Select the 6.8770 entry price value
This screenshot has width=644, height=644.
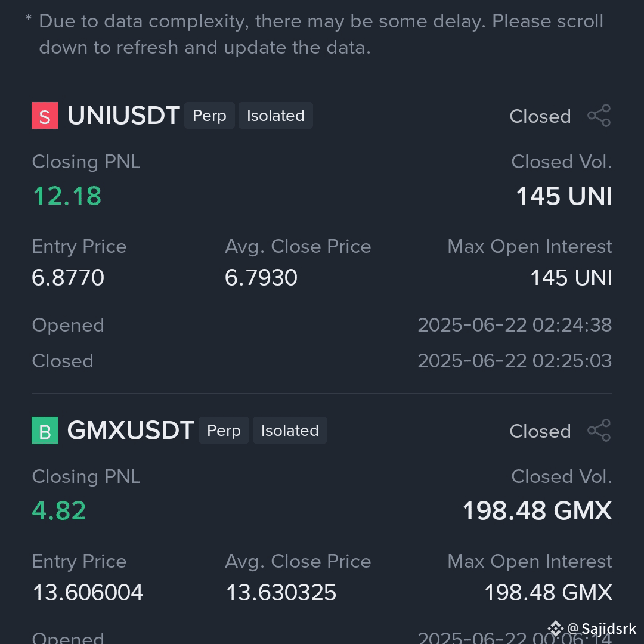click(68, 277)
